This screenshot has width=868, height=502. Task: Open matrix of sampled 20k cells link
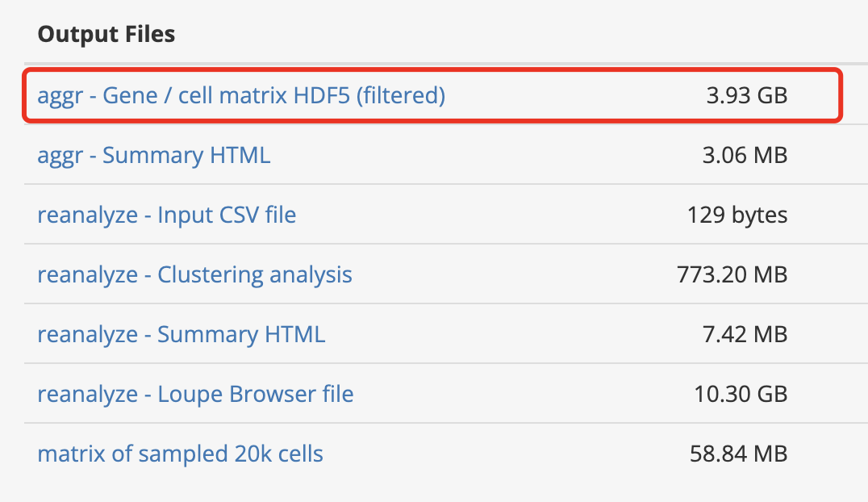[180, 454]
